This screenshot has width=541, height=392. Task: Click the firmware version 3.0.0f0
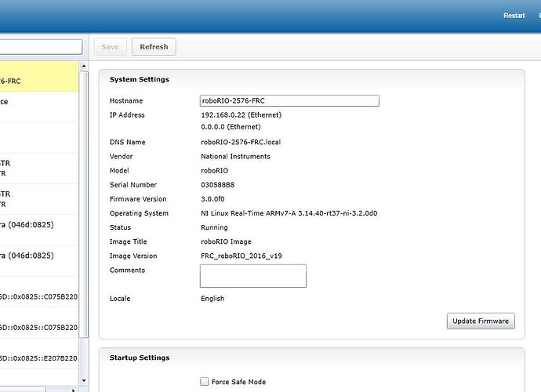pos(212,199)
